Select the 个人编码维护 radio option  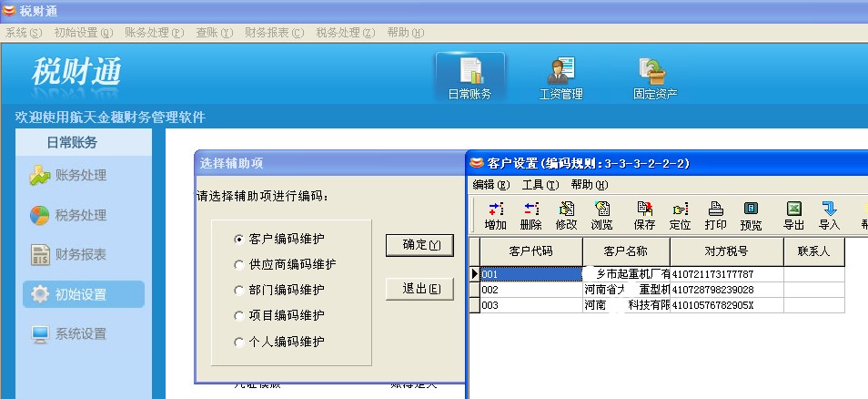[279, 342]
